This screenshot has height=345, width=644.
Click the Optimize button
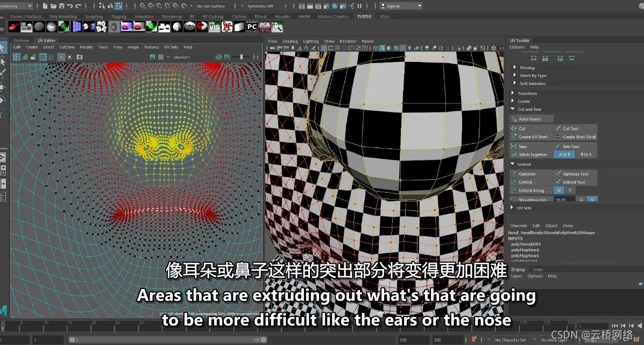click(532, 174)
